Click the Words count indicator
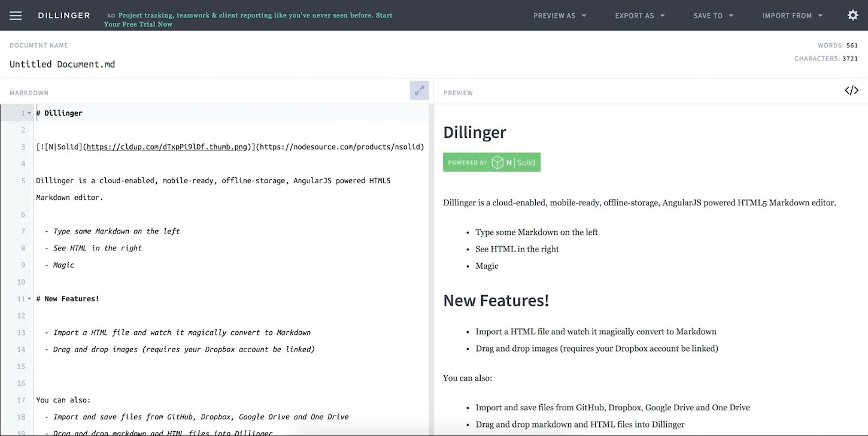 [x=838, y=46]
